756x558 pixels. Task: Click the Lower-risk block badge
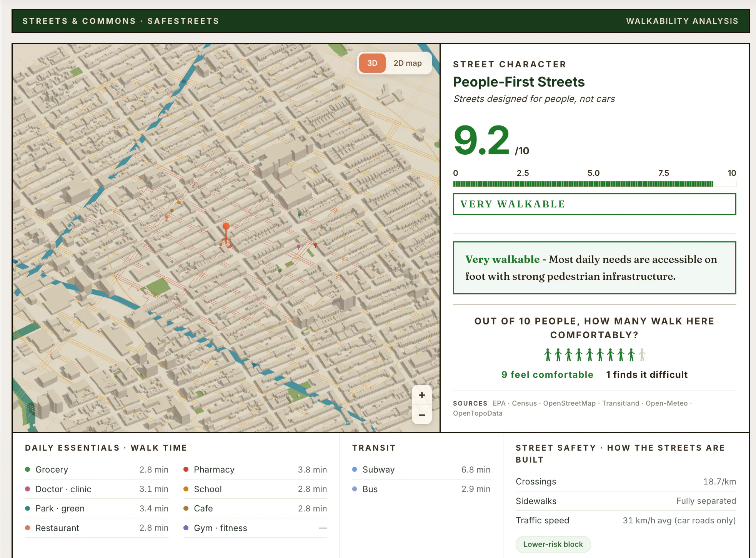(553, 544)
